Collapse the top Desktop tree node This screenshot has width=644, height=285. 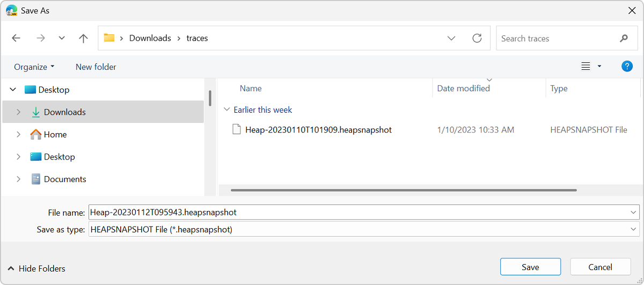click(x=13, y=90)
